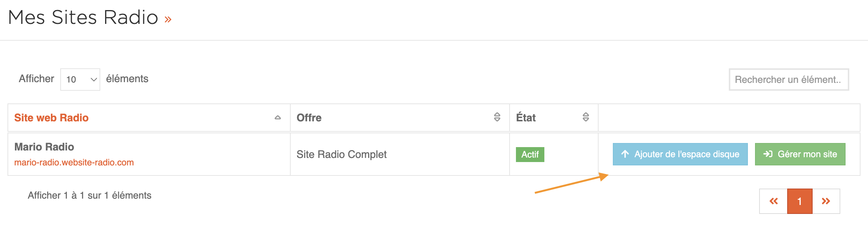Click the green Actif status badge
868x227 pixels.
click(x=530, y=154)
